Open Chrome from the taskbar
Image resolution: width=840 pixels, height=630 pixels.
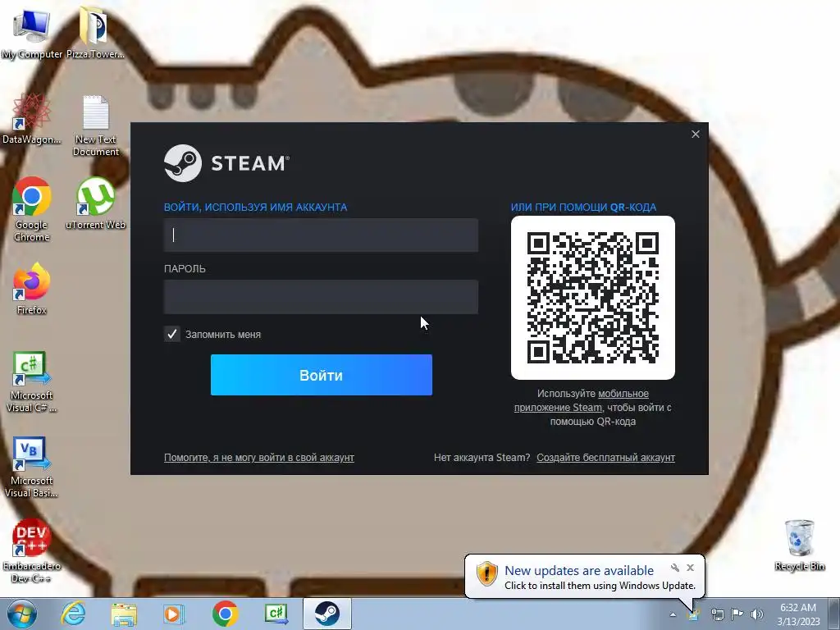(x=226, y=614)
